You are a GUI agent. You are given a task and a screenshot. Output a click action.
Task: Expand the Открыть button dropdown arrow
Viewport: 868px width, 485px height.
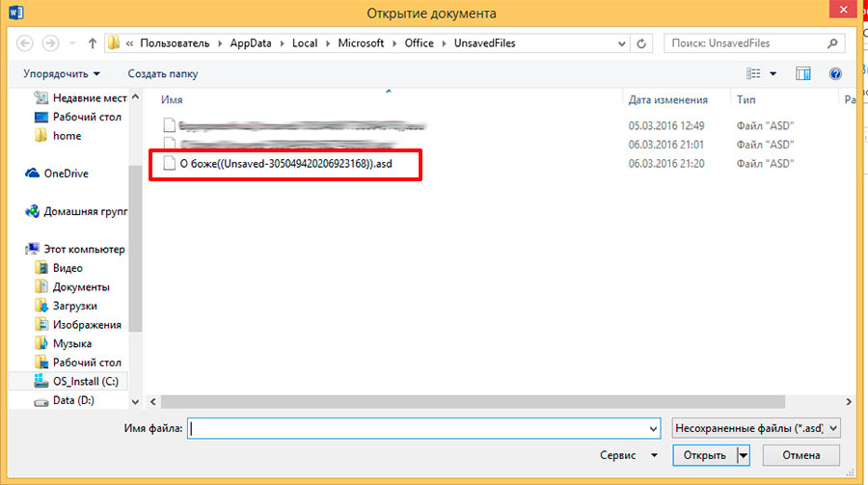point(744,456)
